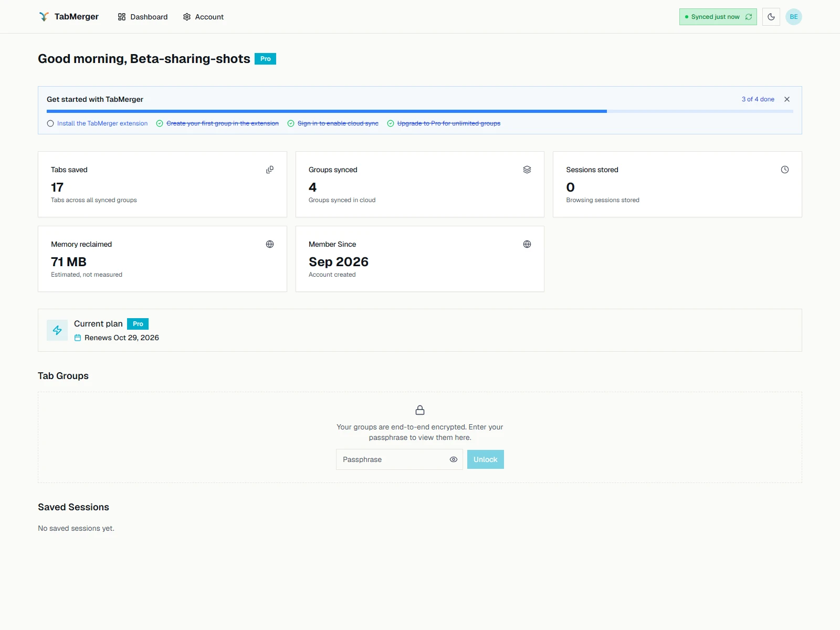840x630 pixels.
Task: Click the '71 MB' memory value
Action: pyautogui.click(x=69, y=262)
